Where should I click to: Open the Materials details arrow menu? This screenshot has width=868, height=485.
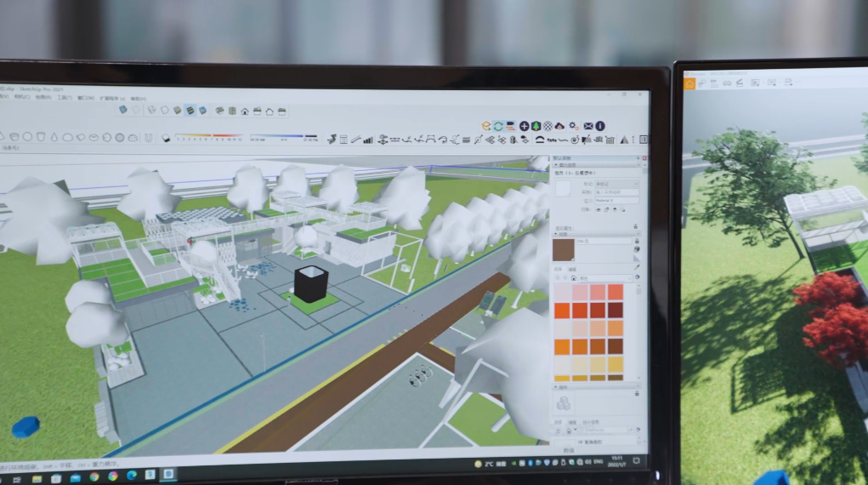637,277
